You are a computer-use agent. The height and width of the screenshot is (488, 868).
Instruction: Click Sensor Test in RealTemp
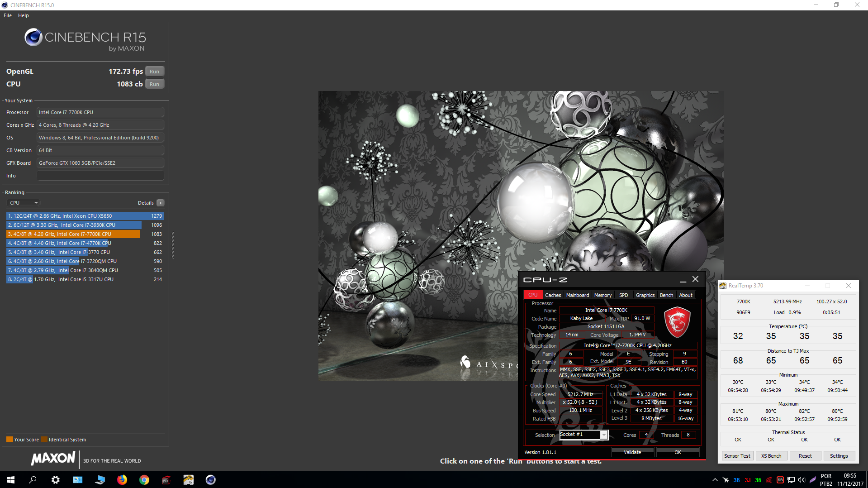737,456
